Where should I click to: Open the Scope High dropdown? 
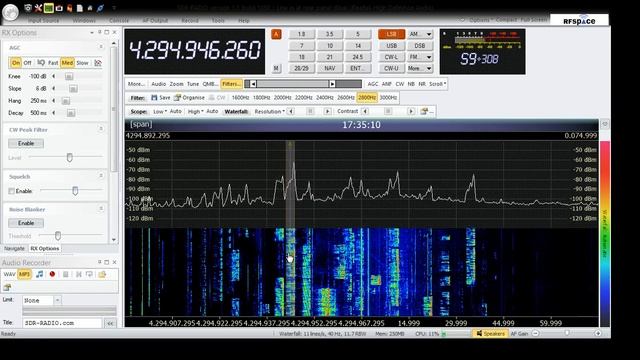[196, 111]
